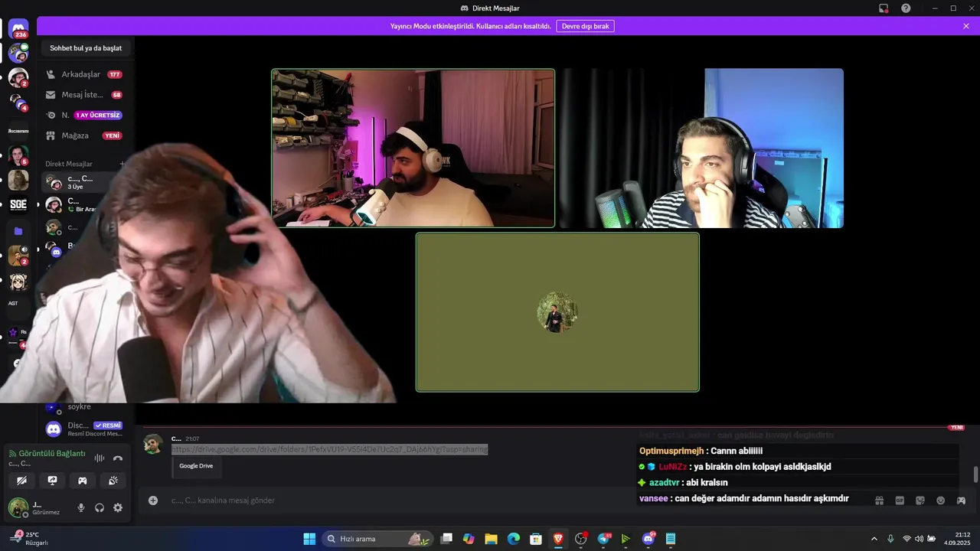Open the Mağaza shop entry
980x551 pixels.
86,135
